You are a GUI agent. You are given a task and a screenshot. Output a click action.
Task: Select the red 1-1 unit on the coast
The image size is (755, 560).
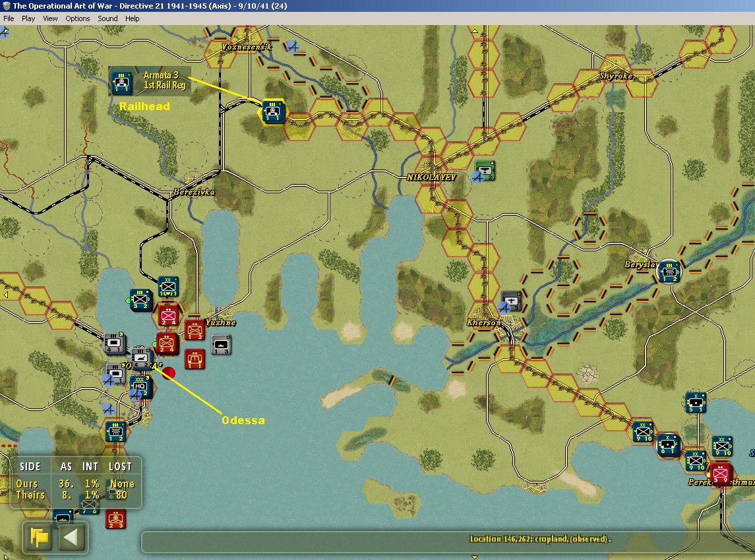point(195,359)
